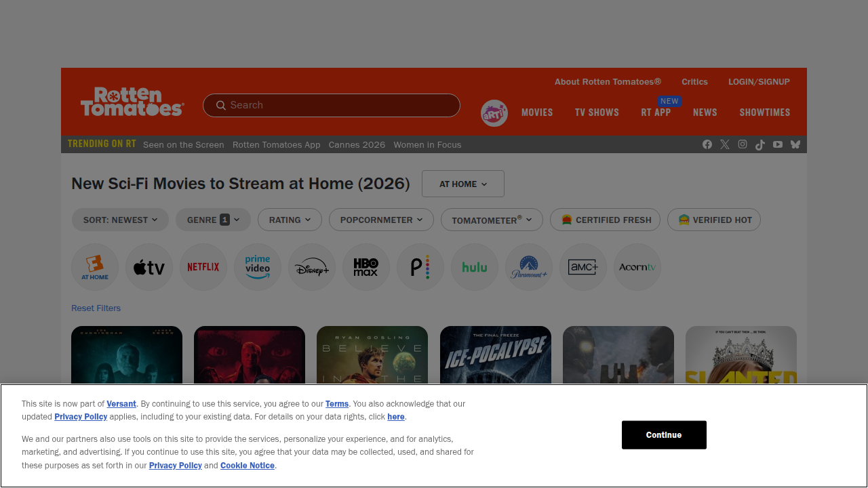Filter by Peacock service
The width and height of the screenshot is (868, 488).
pos(420,267)
